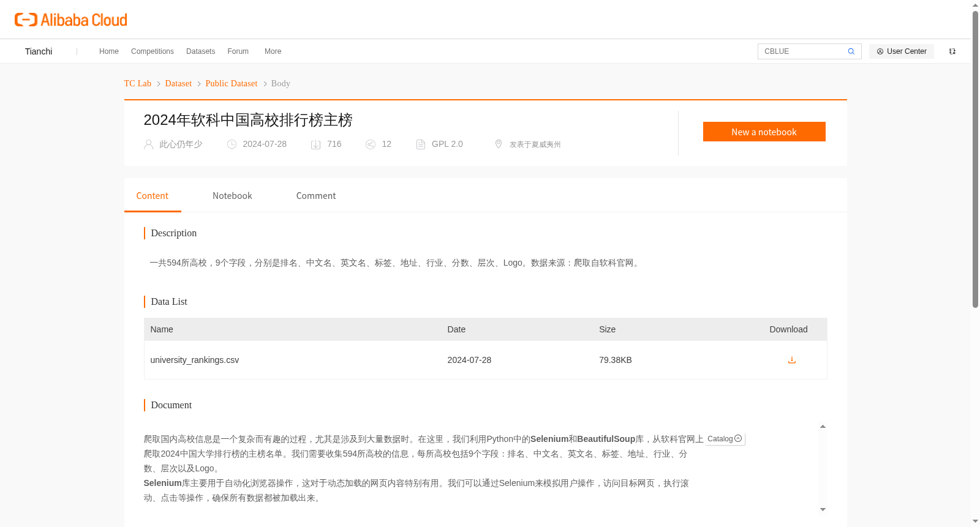Click the page vertical scrollbar thumb
Viewport: 980px width, 527px height.
(975, 159)
